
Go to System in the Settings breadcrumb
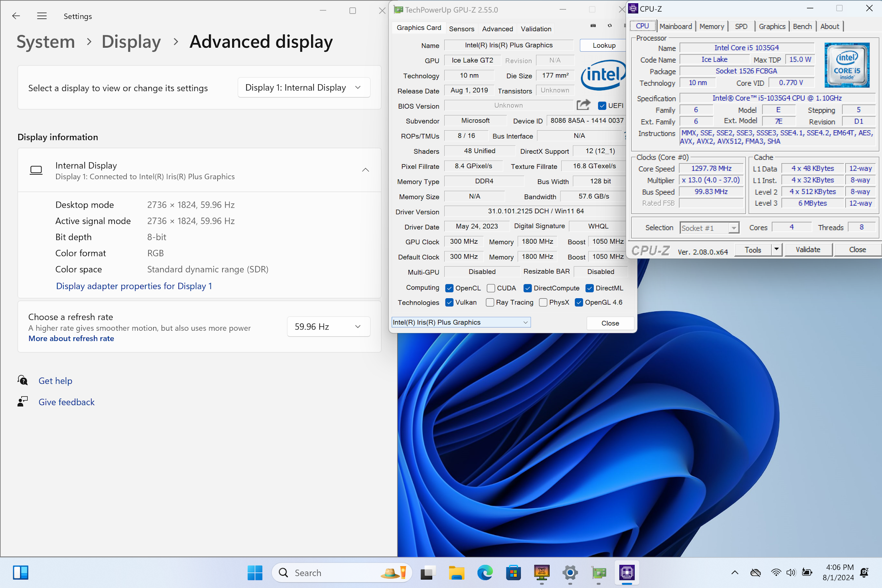46,42
